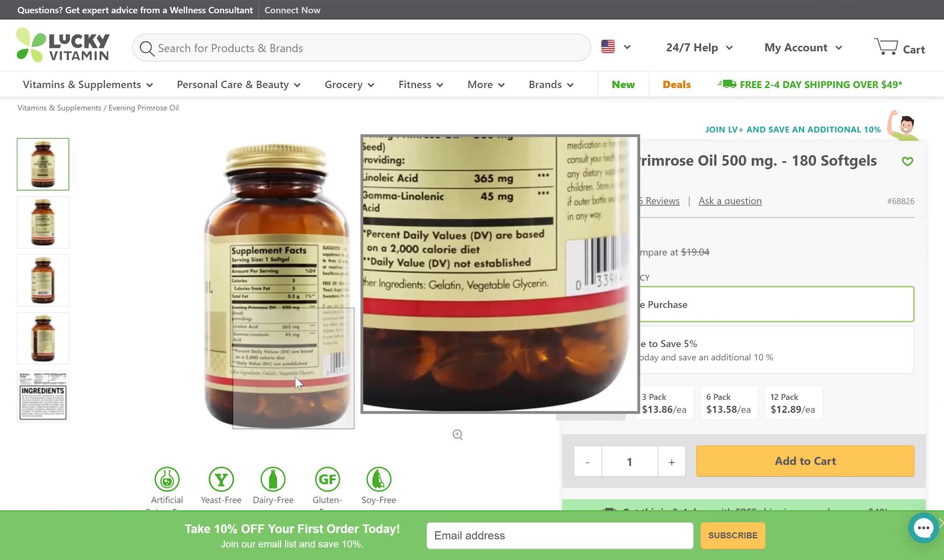This screenshot has height=560, width=944.
Task: Click the zoom magnifier icon below image
Action: point(458,435)
